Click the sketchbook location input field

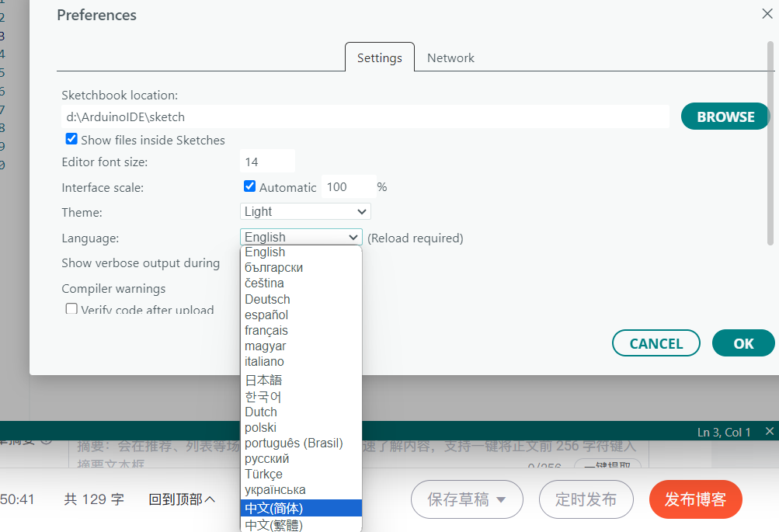click(x=365, y=116)
